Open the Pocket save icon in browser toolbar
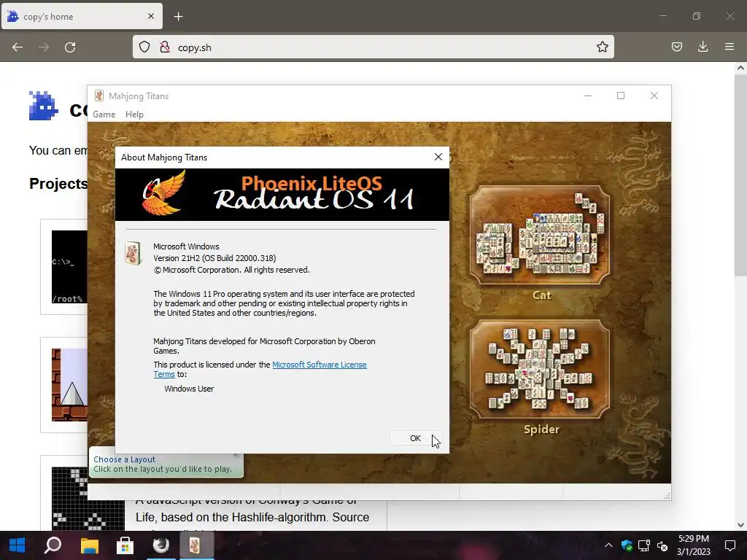 677,47
